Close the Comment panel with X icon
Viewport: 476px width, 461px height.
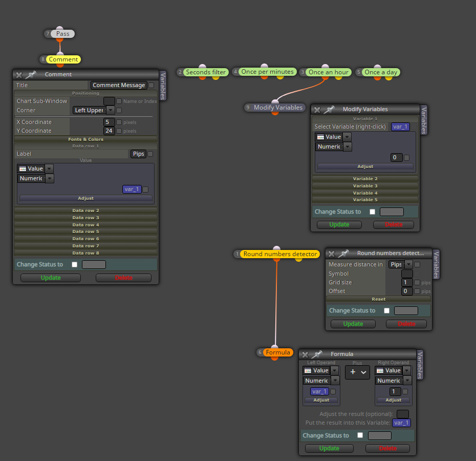(19, 75)
